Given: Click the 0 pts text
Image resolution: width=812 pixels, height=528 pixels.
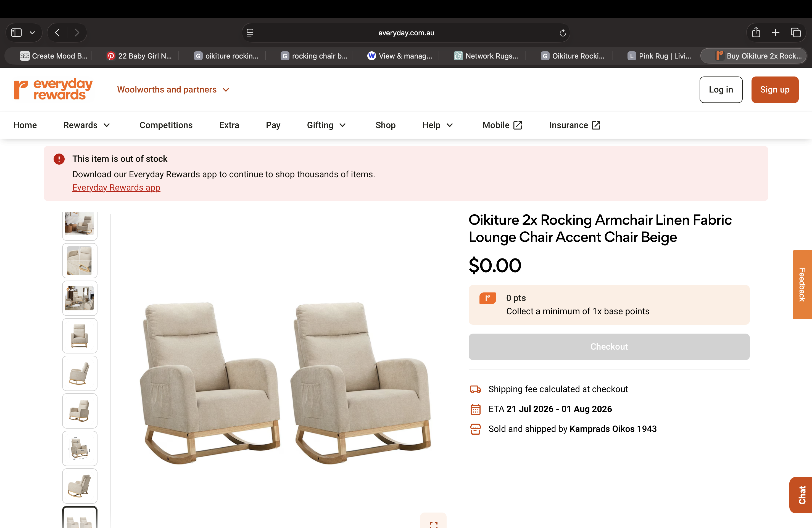Looking at the screenshot, I should point(516,298).
